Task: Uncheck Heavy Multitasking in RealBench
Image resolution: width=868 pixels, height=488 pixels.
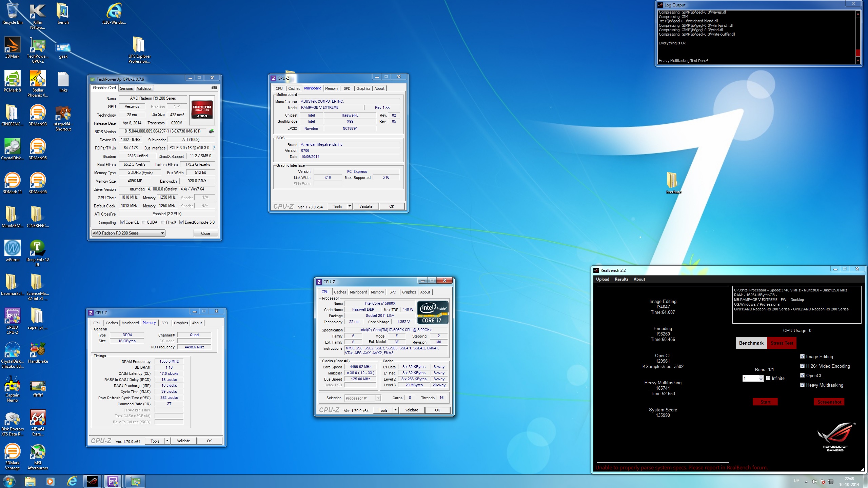Action: click(802, 385)
